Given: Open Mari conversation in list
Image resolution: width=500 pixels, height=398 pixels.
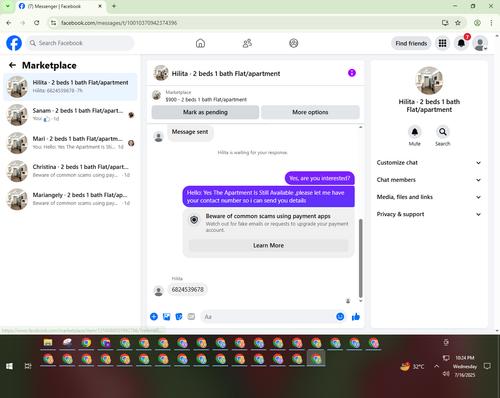Looking at the screenshot, I should (70, 143).
